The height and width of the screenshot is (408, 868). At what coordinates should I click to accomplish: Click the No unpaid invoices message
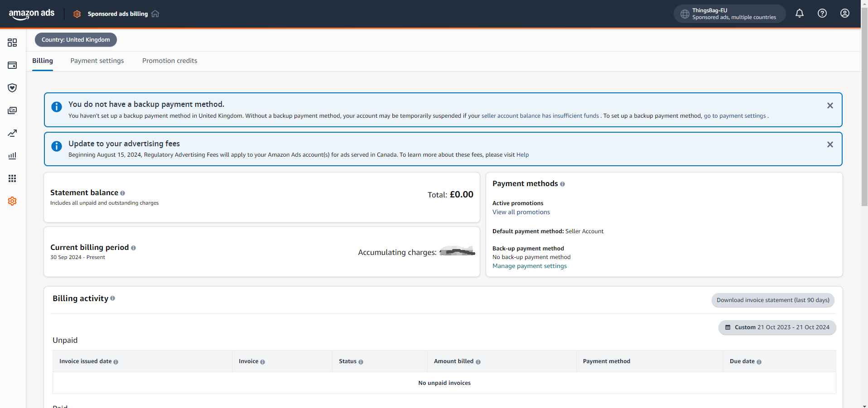pyautogui.click(x=444, y=383)
